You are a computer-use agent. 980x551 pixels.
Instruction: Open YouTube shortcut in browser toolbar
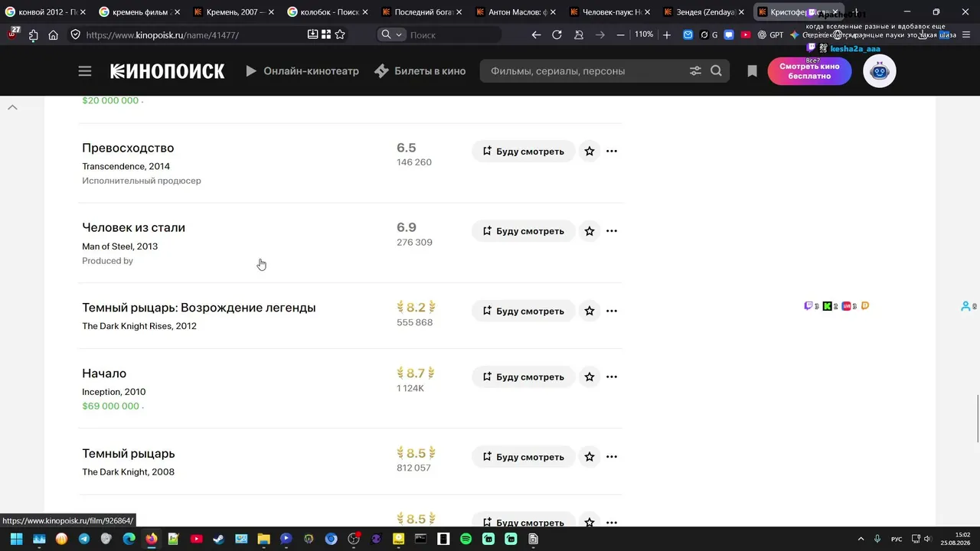(746, 34)
